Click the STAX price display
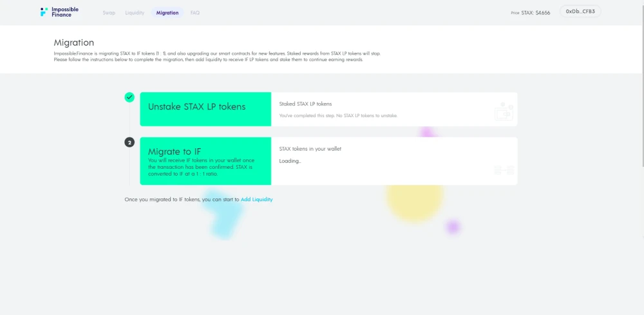This screenshot has height=315, width=644. pos(531,13)
